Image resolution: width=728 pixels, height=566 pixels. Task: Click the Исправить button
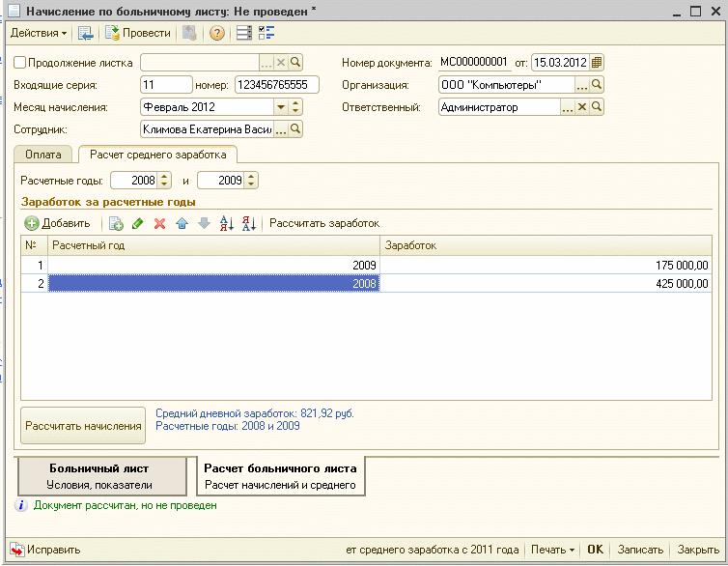pyautogui.click(x=45, y=550)
